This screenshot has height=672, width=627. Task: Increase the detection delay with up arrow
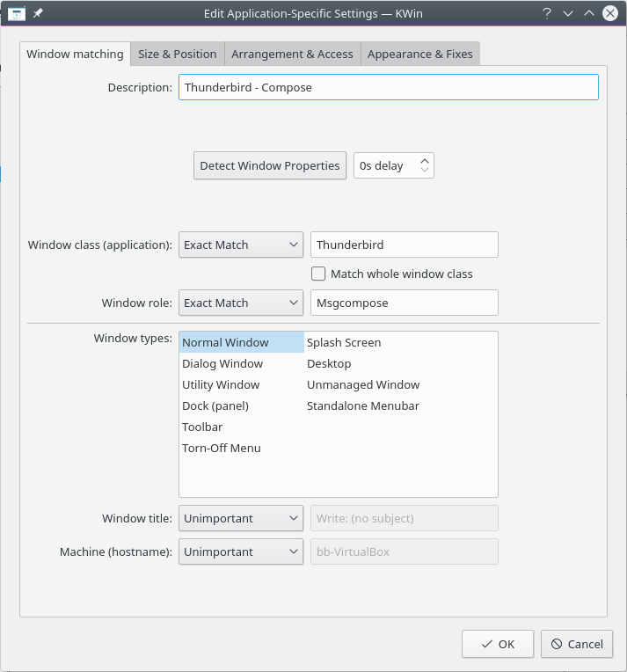click(425, 161)
